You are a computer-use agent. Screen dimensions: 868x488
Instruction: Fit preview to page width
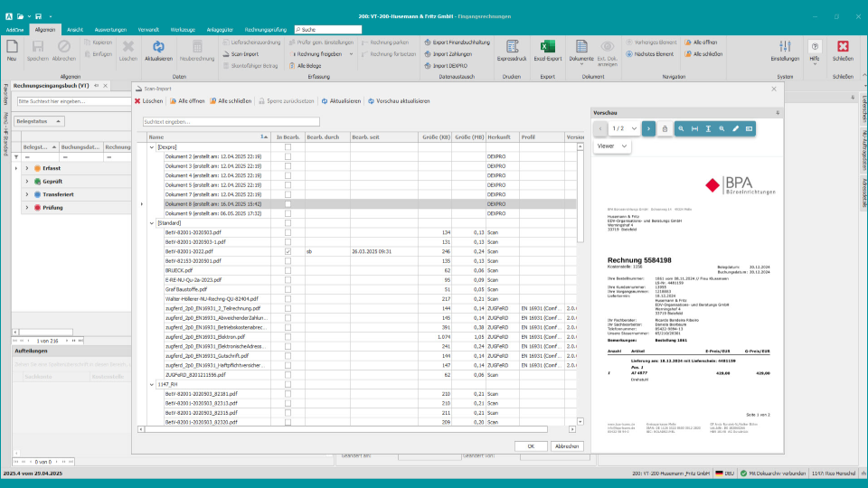(694, 129)
